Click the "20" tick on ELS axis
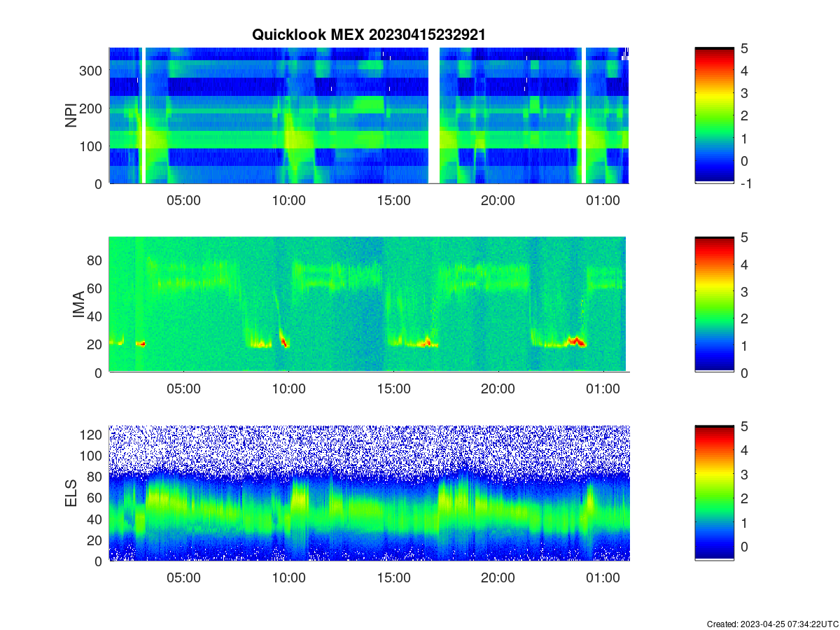This screenshot has height=630, width=840. [x=95, y=540]
